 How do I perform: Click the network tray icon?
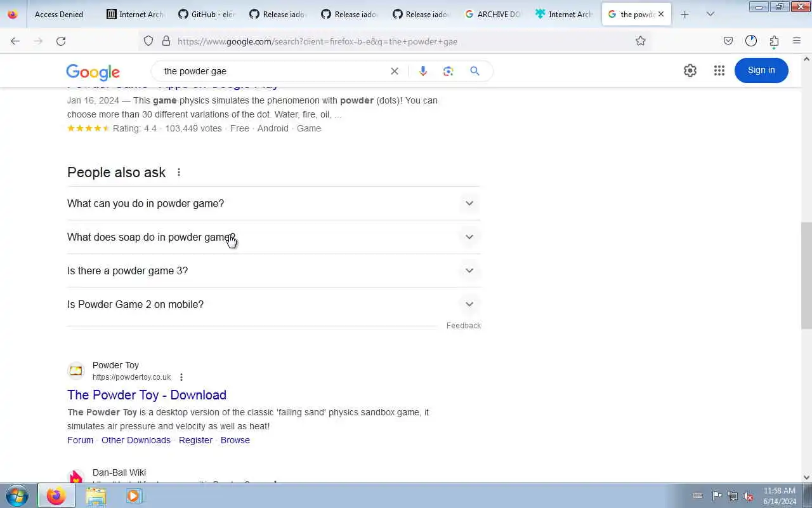(x=733, y=496)
